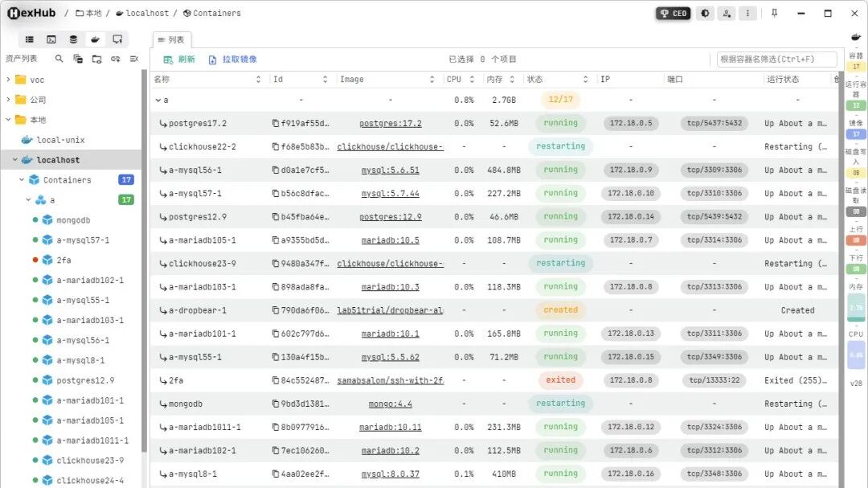Viewport: 868px width, 488px height.
Task: Switch to the 列表 tab
Action: [x=172, y=40]
